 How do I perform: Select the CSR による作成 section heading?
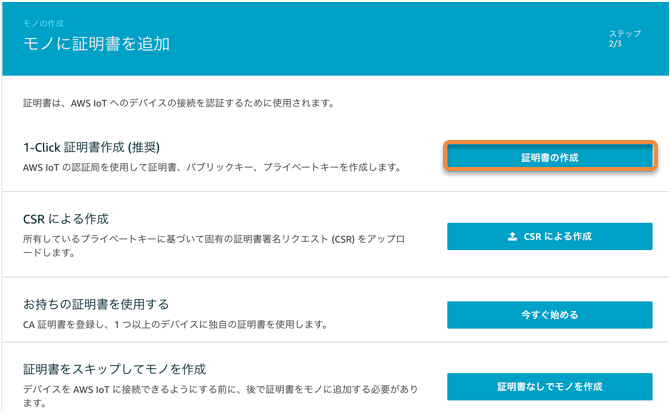click(66, 219)
